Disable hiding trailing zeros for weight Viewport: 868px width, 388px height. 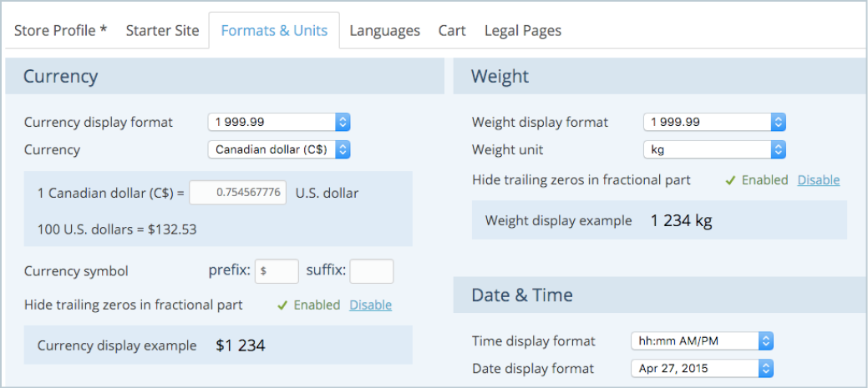pos(818,180)
